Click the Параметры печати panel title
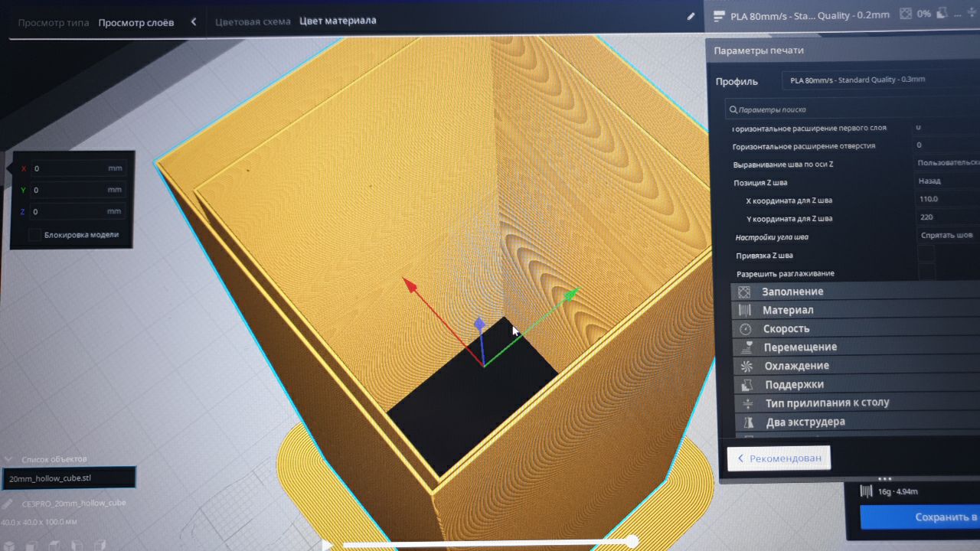This screenshot has width=980, height=551. (x=759, y=51)
